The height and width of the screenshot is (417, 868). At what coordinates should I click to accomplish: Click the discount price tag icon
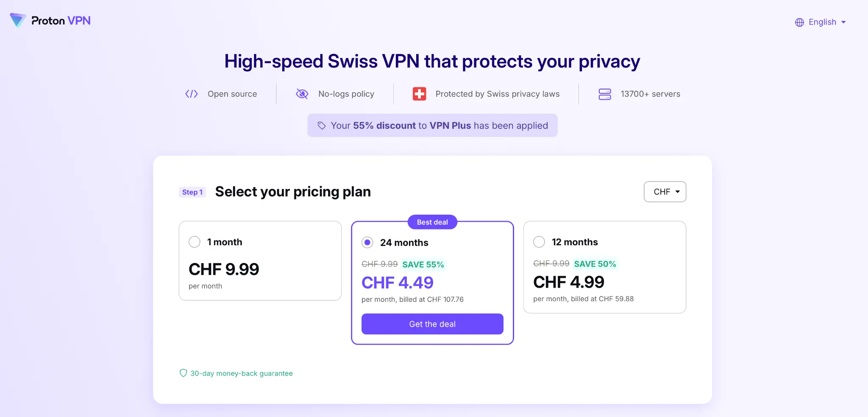pos(322,126)
